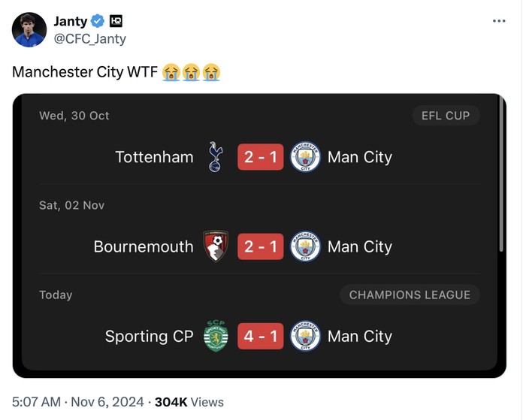The width and height of the screenshot is (526, 420).
Task: Click the Sporting CP club crest
Action: pos(216,336)
